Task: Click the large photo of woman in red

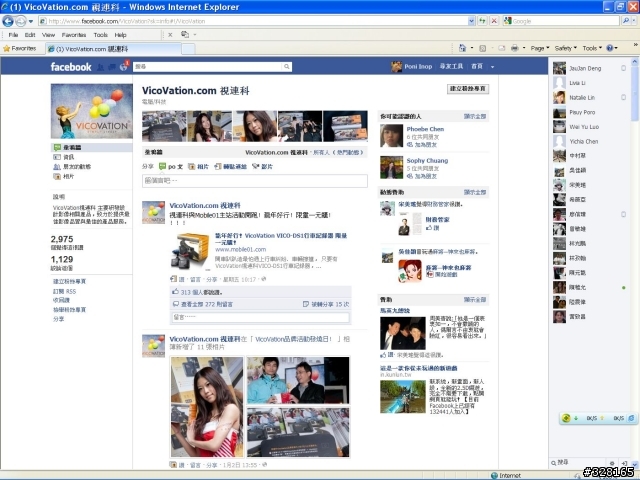Action: (x=207, y=407)
